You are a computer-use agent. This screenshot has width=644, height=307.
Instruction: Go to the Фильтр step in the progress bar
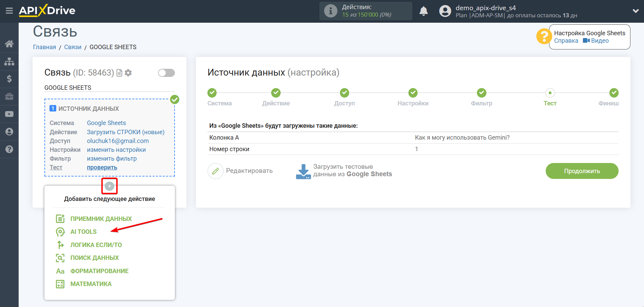(481, 93)
